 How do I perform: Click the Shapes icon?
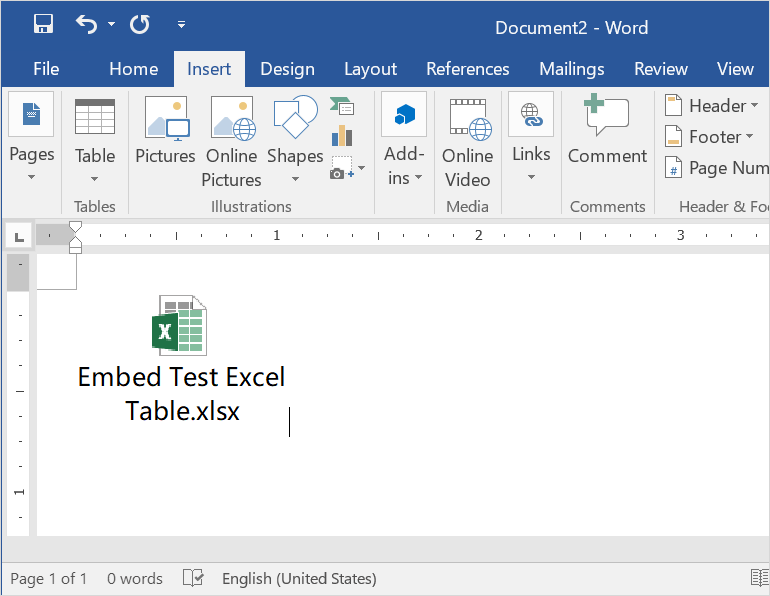click(x=295, y=116)
